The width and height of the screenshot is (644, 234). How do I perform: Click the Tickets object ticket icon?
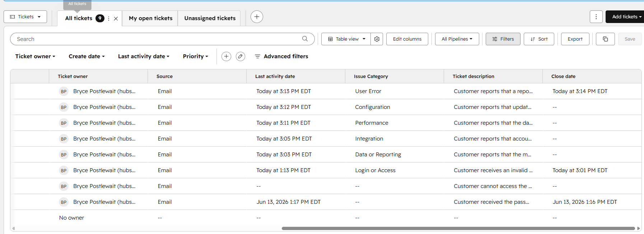tap(13, 17)
